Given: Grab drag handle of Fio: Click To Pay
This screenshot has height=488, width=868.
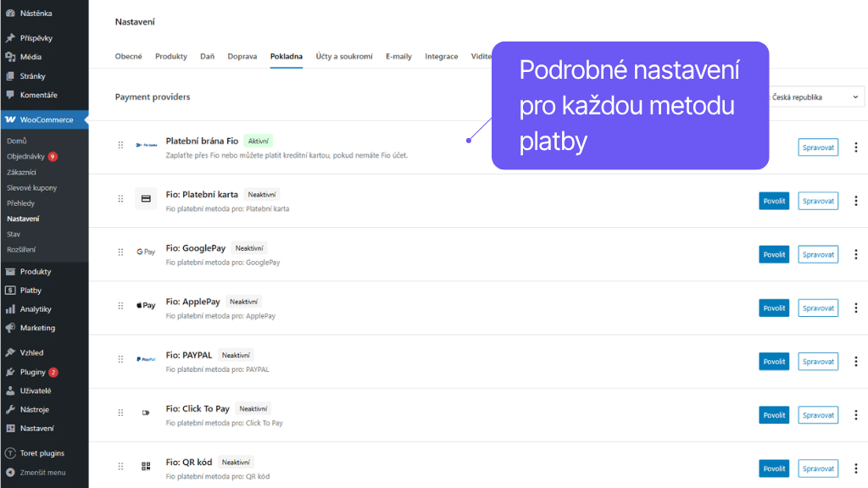Looking at the screenshot, I should 120,413.
